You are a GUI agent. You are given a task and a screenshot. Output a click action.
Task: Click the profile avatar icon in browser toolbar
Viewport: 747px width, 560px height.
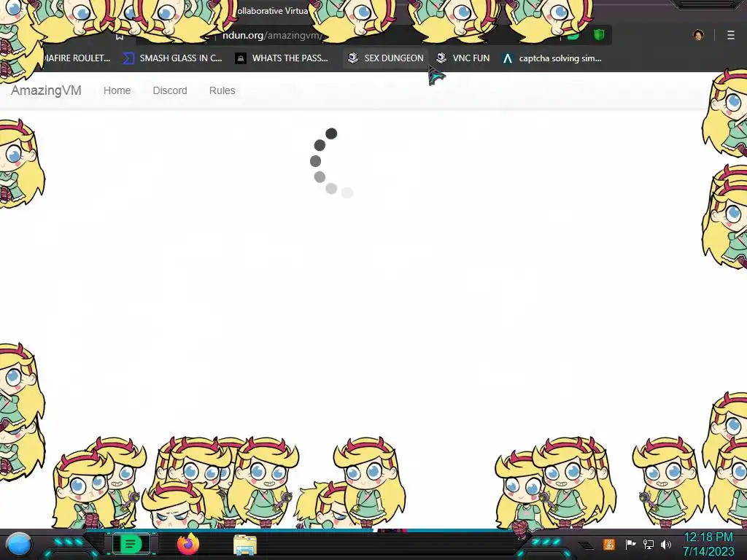(698, 35)
